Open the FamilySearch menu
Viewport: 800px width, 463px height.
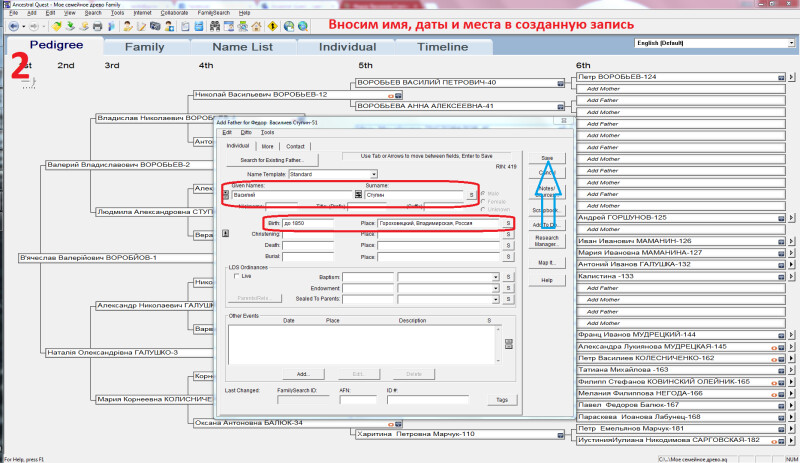(214, 13)
